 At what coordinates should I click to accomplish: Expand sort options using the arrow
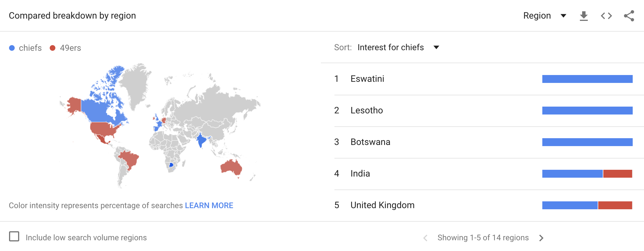[436, 47]
